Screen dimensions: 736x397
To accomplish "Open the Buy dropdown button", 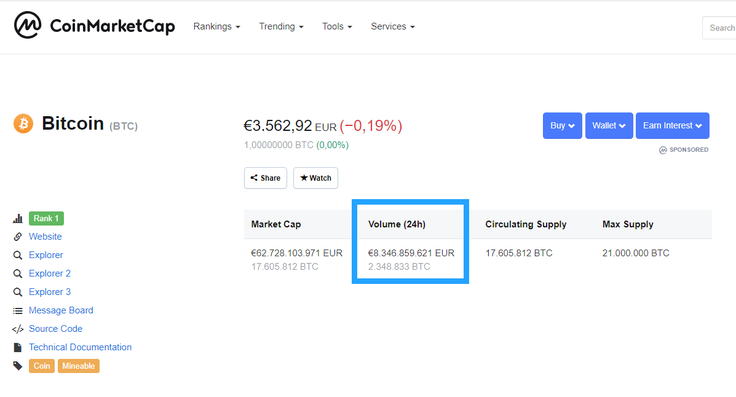I will point(562,126).
